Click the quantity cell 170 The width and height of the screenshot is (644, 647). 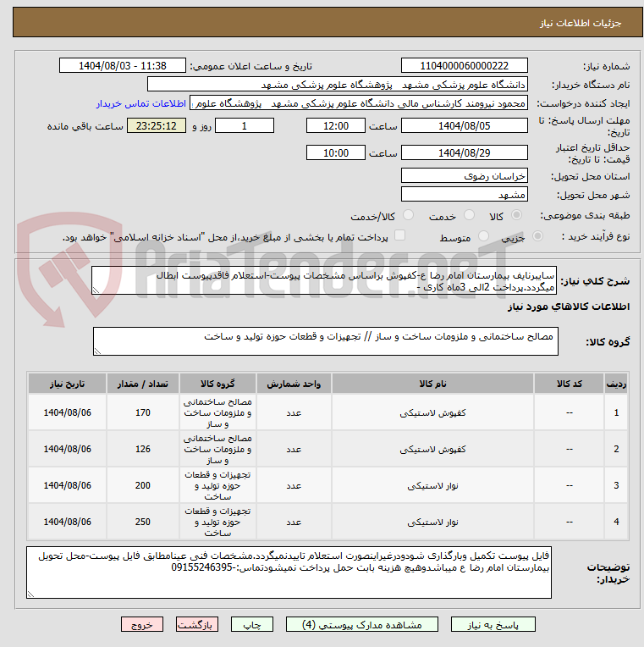[x=143, y=412]
